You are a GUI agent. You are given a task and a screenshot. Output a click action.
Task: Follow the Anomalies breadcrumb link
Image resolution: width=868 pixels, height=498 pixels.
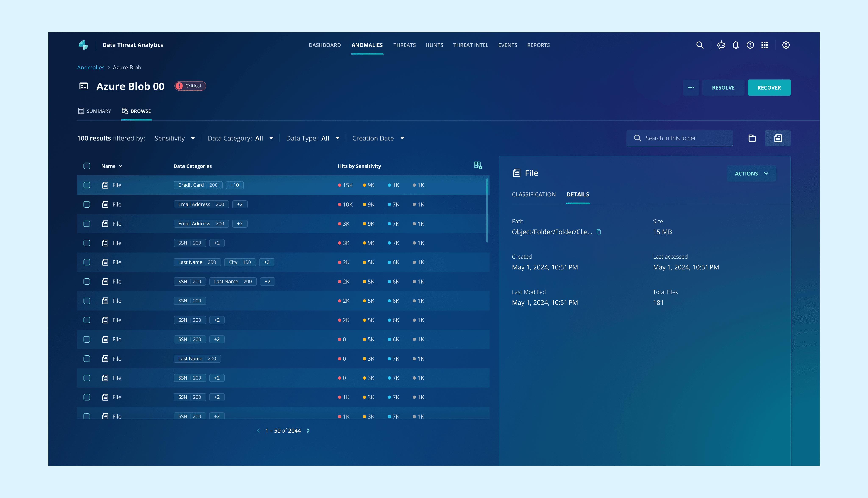pyautogui.click(x=91, y=67)
